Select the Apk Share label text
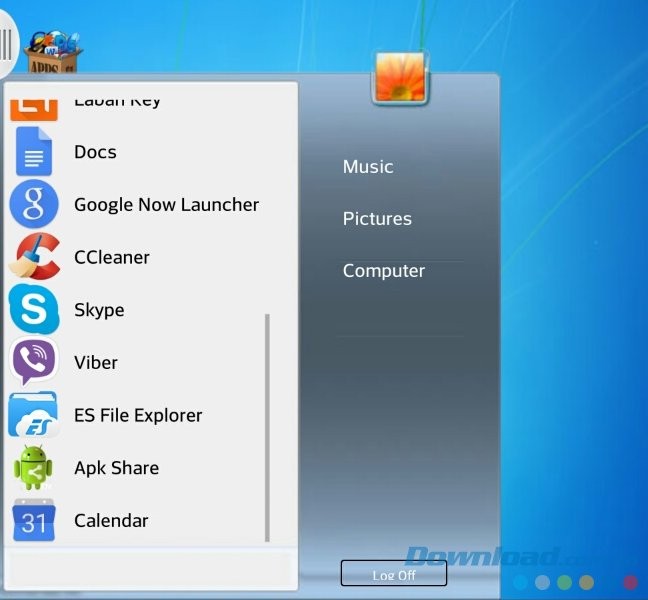Screen dimensions: 648x600 pos(117,468)
